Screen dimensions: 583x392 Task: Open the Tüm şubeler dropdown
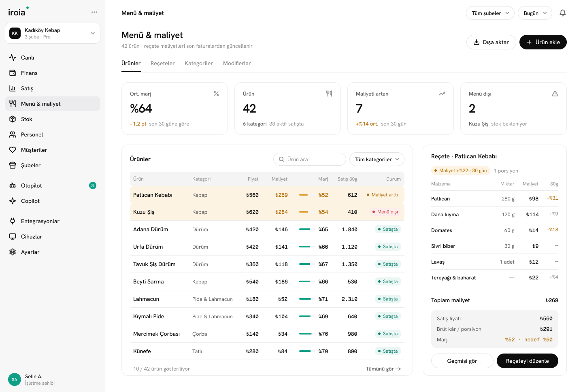(x=490, y=13)
